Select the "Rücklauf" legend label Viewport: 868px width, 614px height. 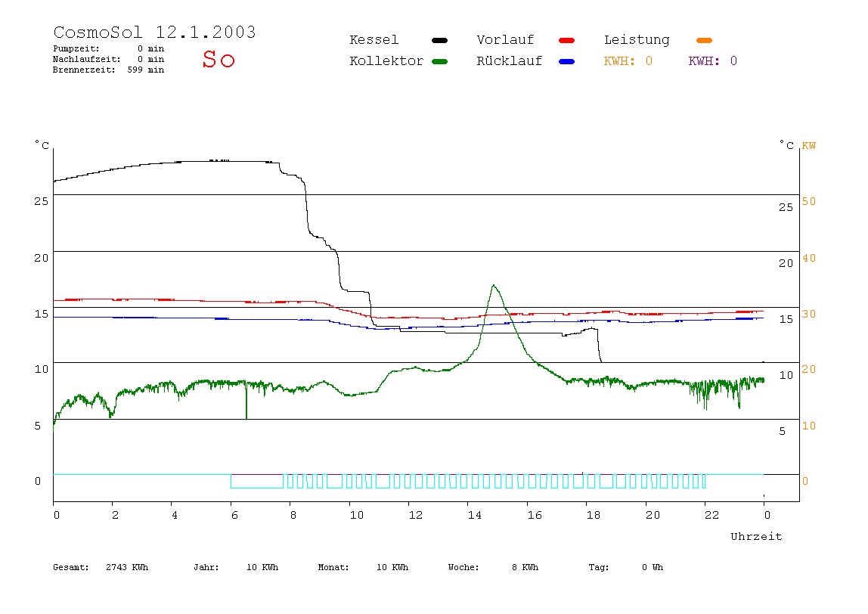pos(510,61)
